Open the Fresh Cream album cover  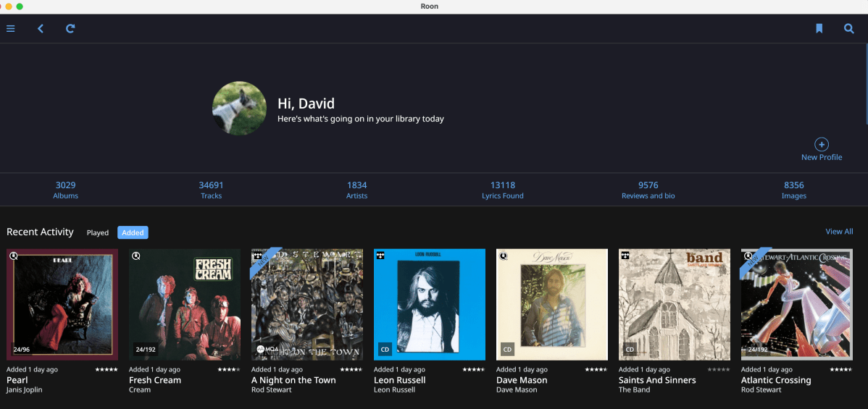coord(185,304)
